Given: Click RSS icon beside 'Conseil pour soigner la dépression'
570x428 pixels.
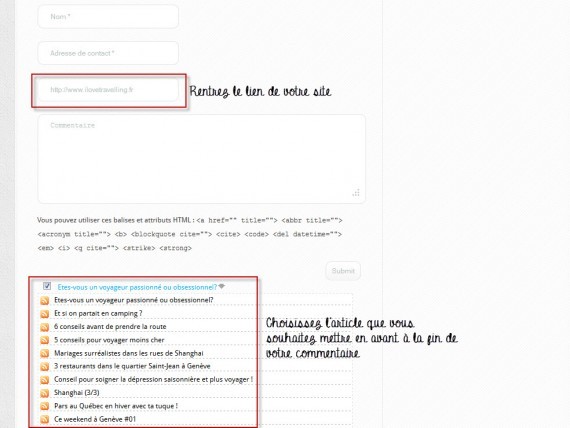Looking at the screenshot, I should click(45, 380).
